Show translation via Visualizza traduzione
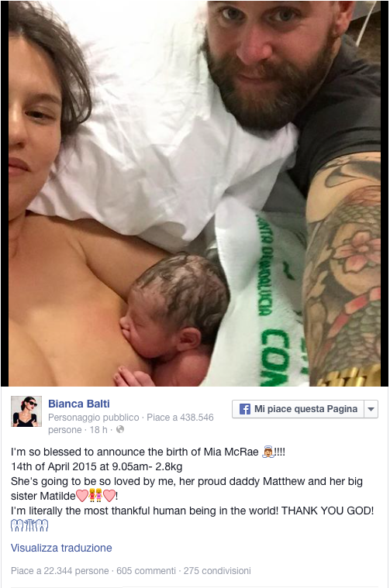This screenshot has height=588, width=390. [x=61, y=548]
